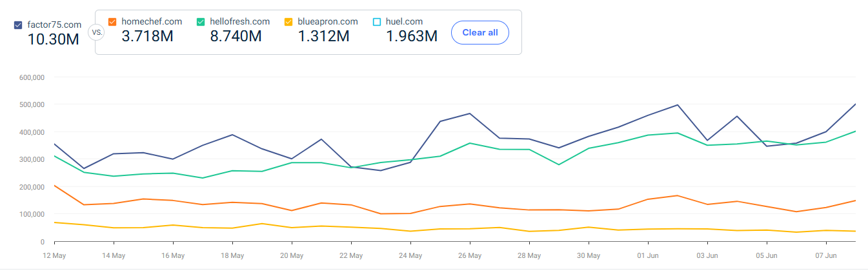Select the huel.com domain label
This screenshot has height=276, width=868.
click(405, 21)
